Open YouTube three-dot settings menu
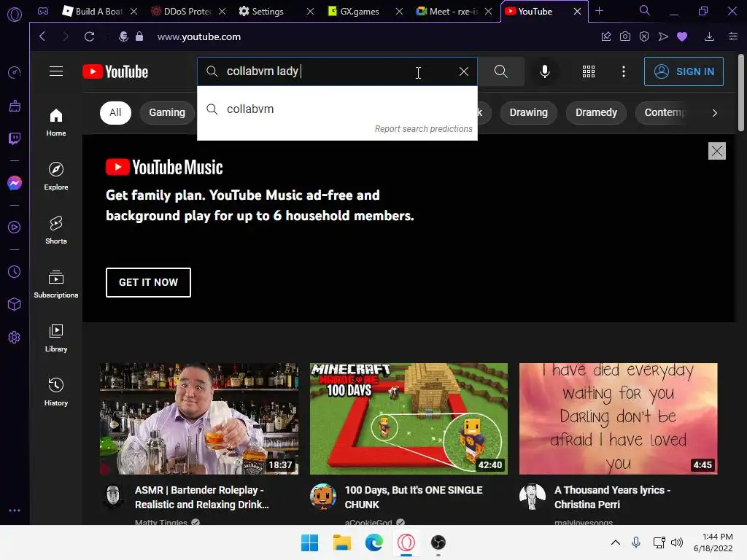747x560 pixels. click(624, 71)
